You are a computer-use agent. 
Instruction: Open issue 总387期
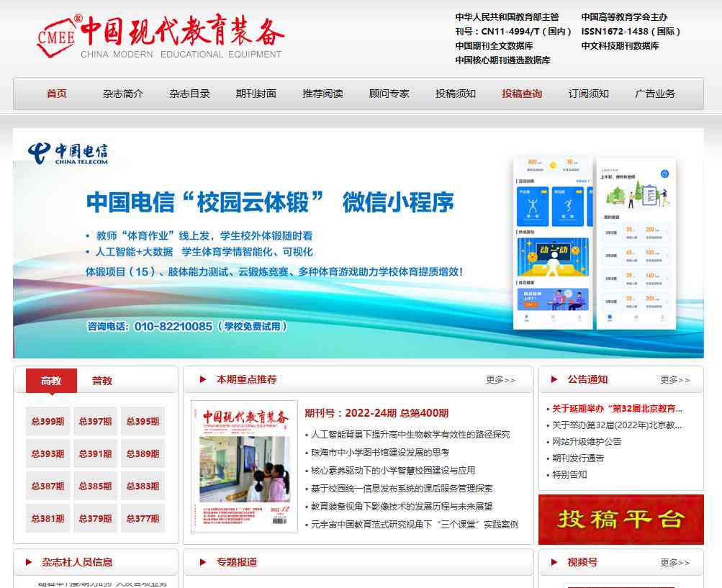(x=48, y=486)
